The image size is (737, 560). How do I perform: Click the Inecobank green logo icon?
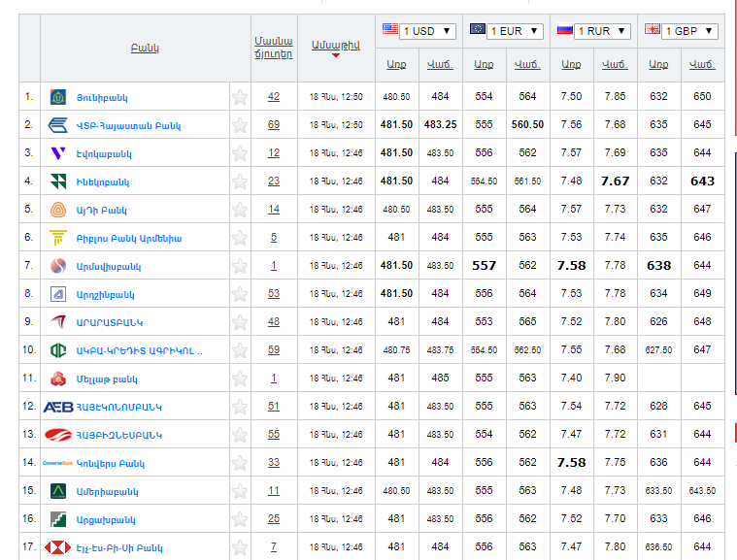[58, 181]
